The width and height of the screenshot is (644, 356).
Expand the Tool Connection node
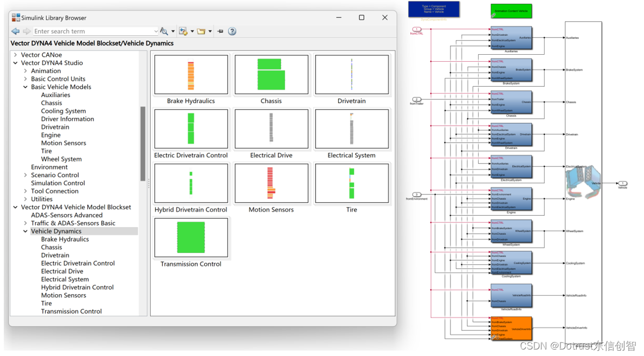[x=25, y=191]
